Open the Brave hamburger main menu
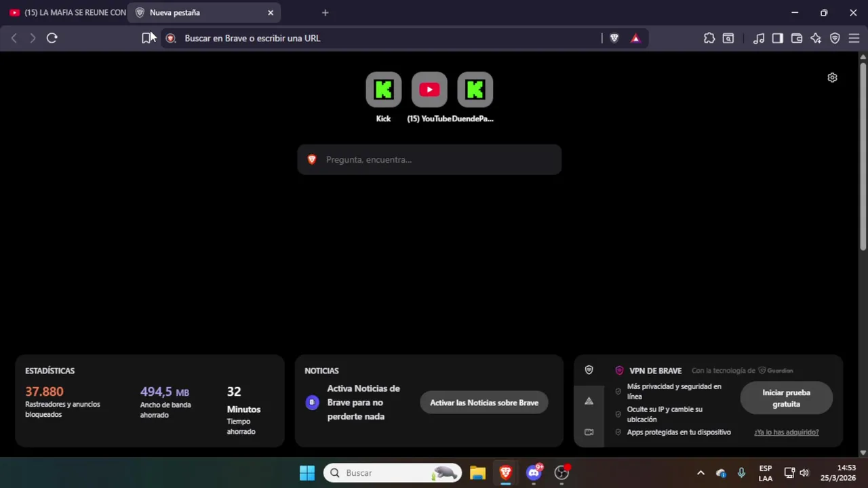868x488 pixels. click(854, 38)
